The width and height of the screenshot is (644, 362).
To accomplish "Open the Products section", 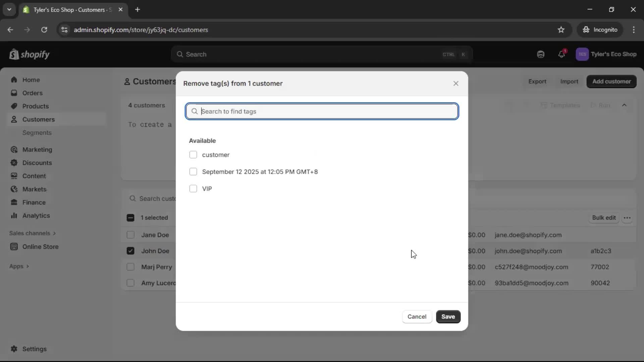I will tap(36, 106).
